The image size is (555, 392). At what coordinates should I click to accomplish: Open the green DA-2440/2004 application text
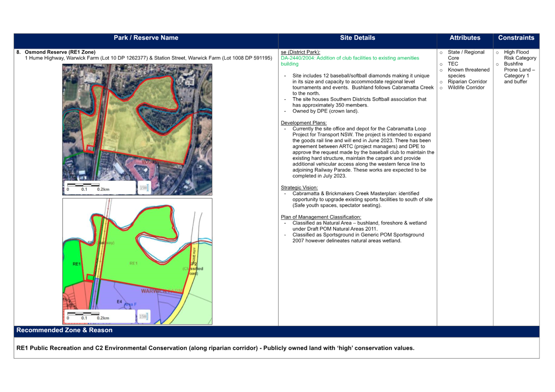[350, 61]
